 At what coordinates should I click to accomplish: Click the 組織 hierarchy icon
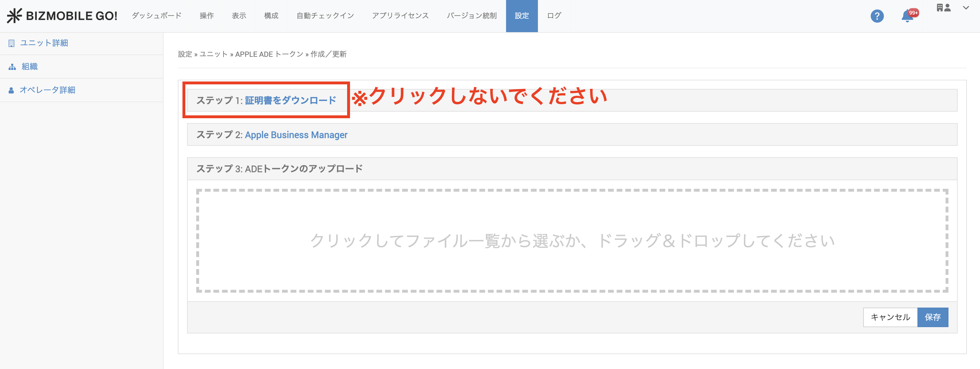coord(12,67)
